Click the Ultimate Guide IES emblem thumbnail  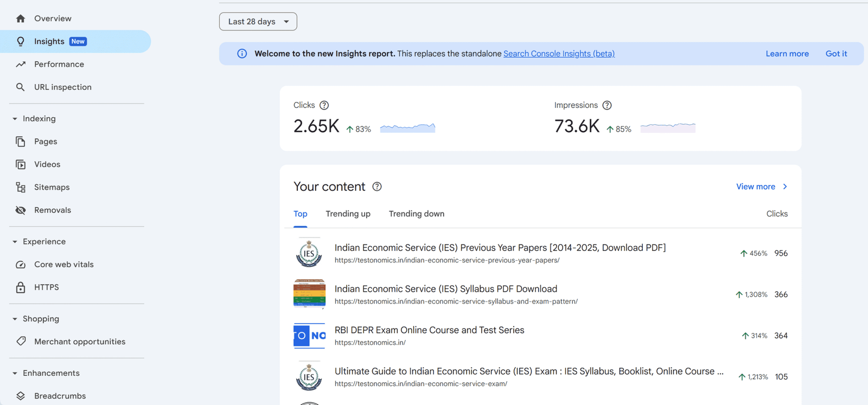pyautogui.click(x=309, y=377)
